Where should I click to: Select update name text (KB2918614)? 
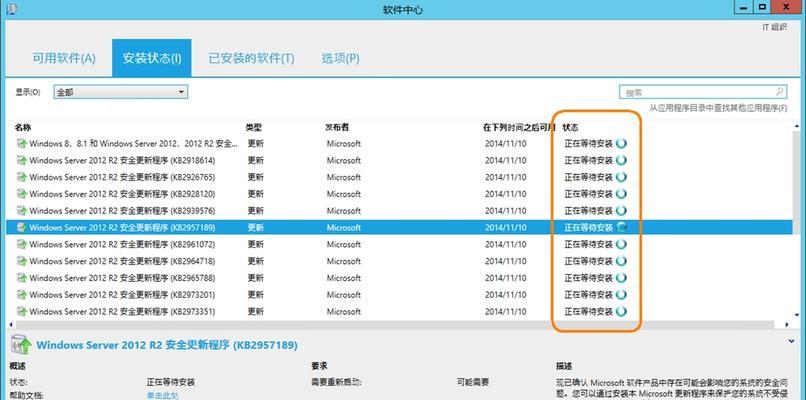(122, 160)
